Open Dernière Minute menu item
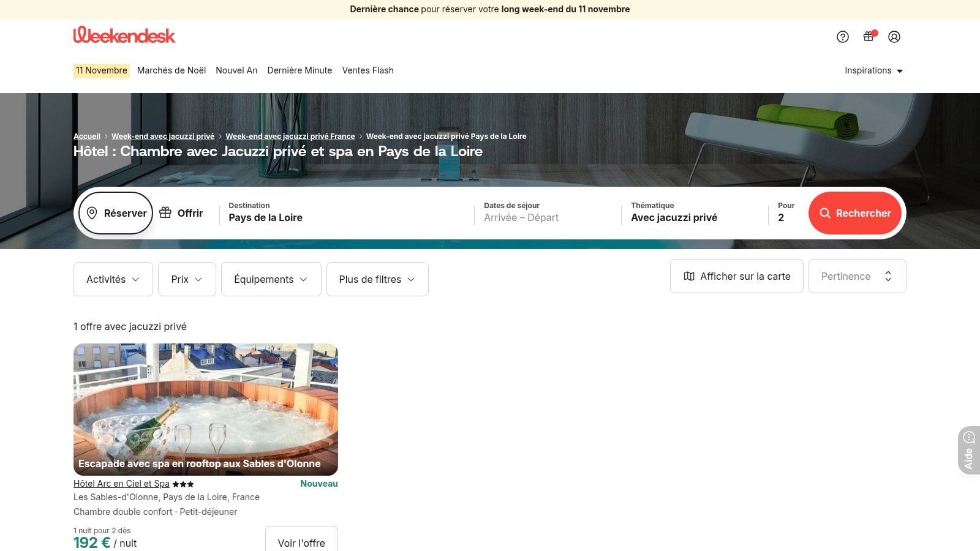 300,70
